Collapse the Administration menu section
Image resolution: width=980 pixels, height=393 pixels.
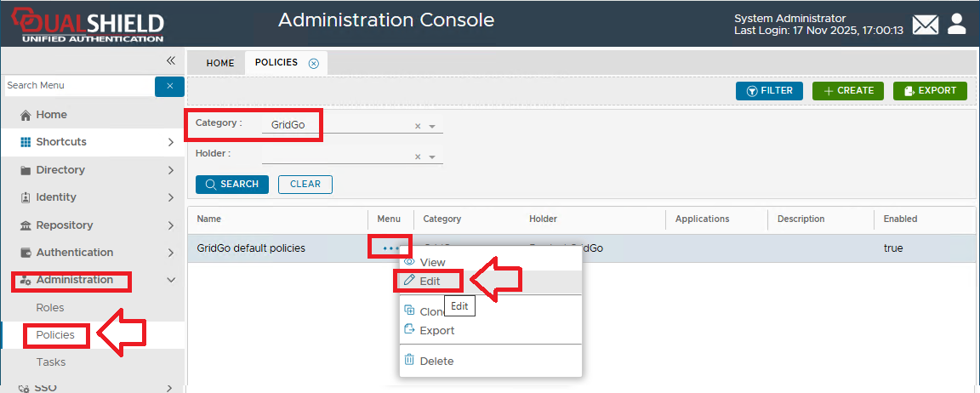click(x=171, y=280)
